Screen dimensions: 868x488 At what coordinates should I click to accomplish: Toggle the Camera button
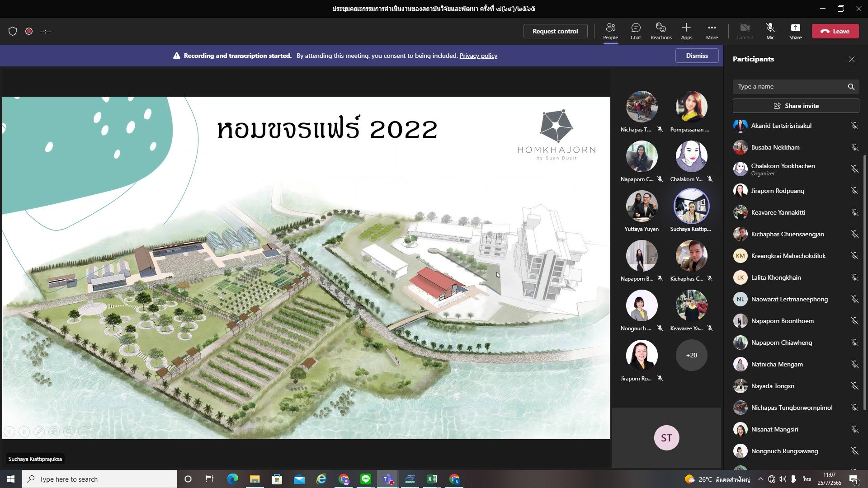click(x=745, y=31)
